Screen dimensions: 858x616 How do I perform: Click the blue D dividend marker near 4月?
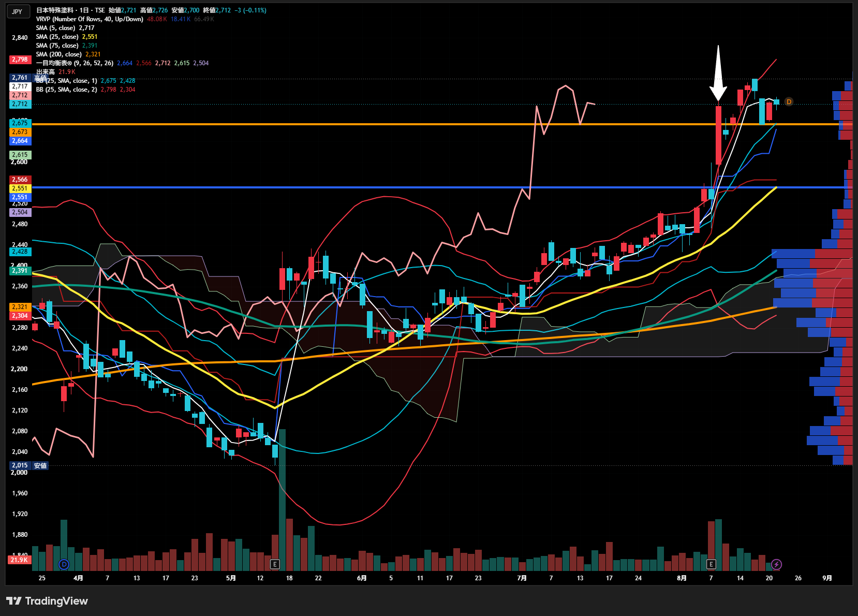tap(64, 564)
